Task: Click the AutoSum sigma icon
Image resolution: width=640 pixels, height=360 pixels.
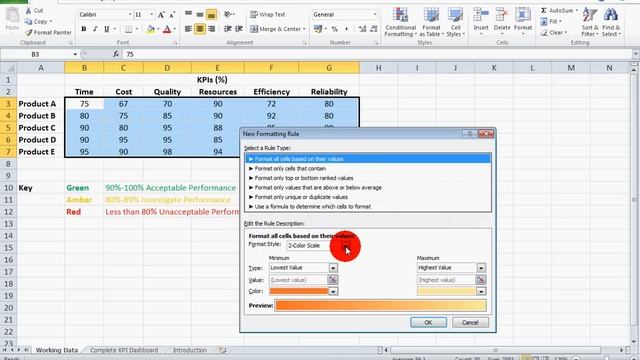Action: pos(544,11)
